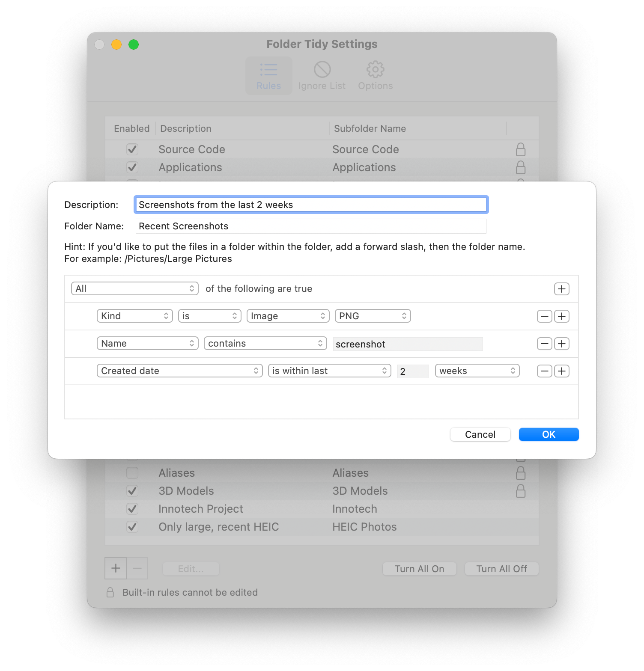This screenshot has width=644, height=671.
Task: Click into the Folder Name field
Action: click(311, 226)
